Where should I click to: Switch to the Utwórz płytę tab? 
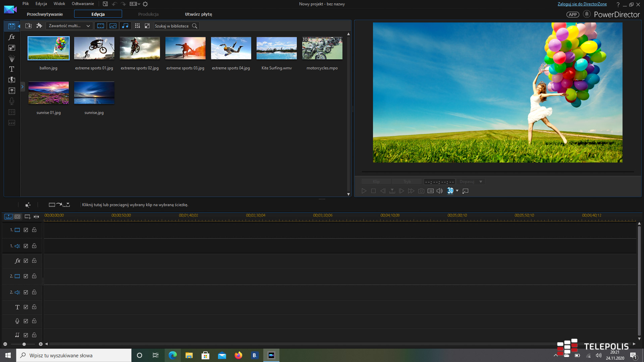click(198, 14)
